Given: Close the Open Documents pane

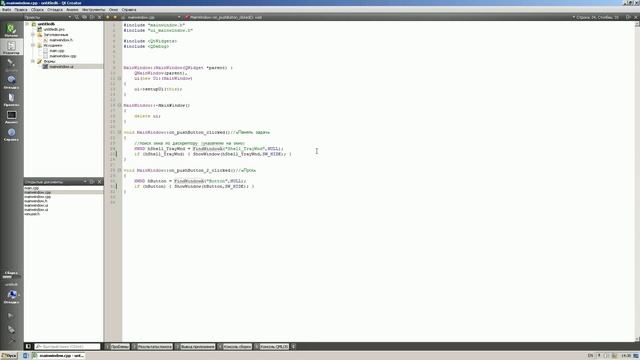Looking at the screenshot, I should click(x=100, y=182).
